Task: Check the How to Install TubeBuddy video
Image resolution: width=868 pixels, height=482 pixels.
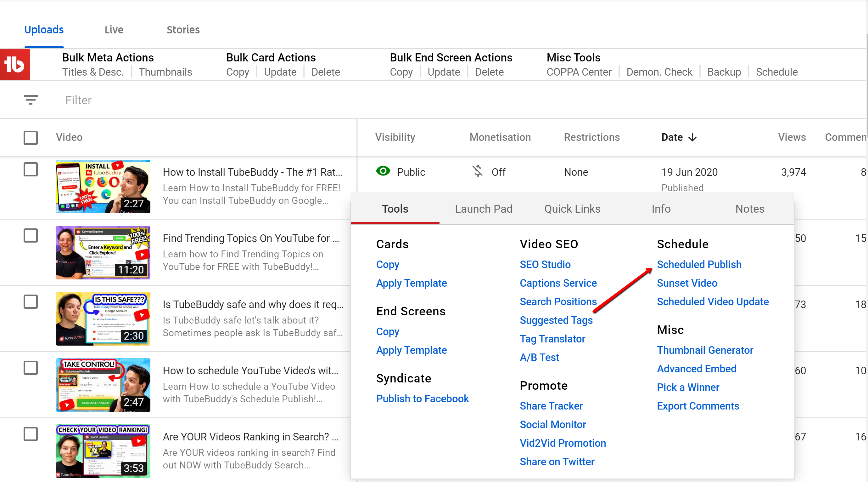Action: click(31, 169)
